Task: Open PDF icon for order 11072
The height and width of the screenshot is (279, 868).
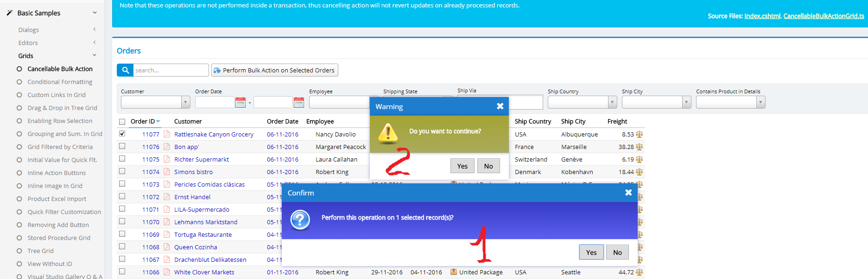Action: tap(167, 197)
